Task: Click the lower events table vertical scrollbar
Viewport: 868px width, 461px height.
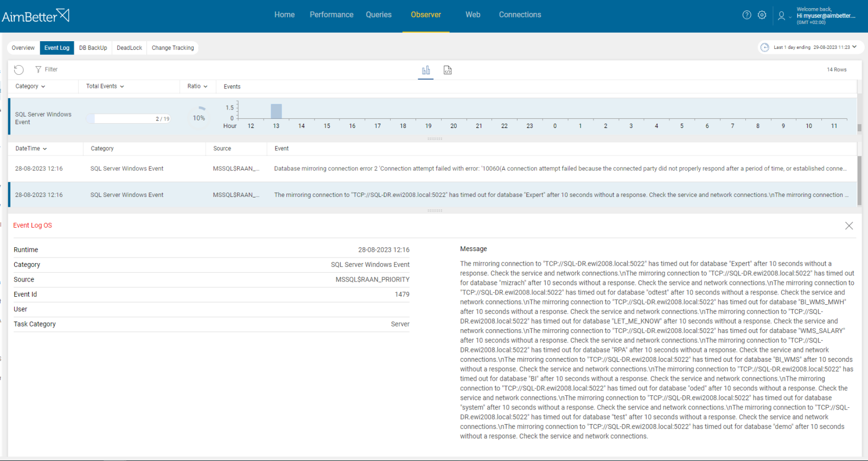Action: click(859, 181)
